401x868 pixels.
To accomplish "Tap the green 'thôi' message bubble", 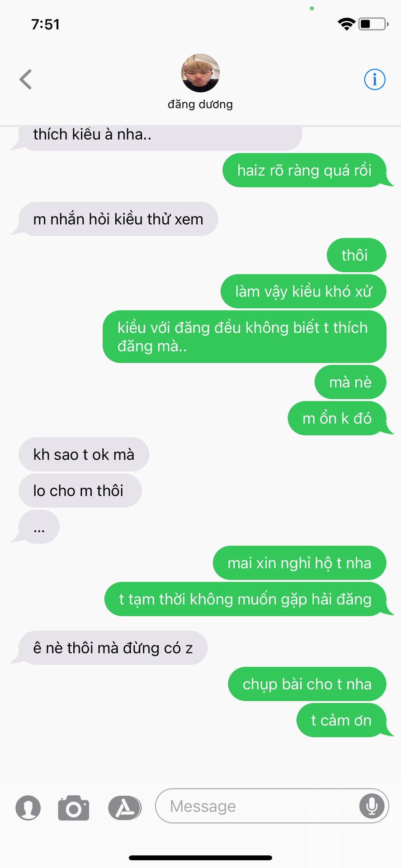I will click(356, 255).
